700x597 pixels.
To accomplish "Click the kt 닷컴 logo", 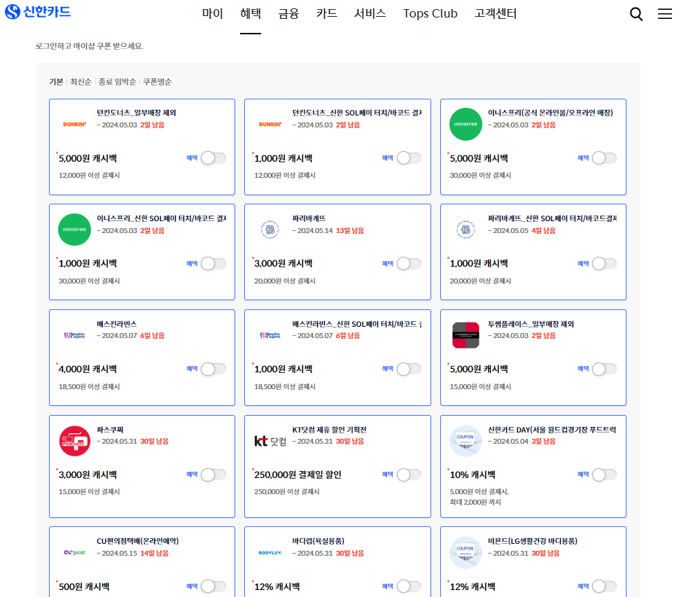I will [270, 441].
